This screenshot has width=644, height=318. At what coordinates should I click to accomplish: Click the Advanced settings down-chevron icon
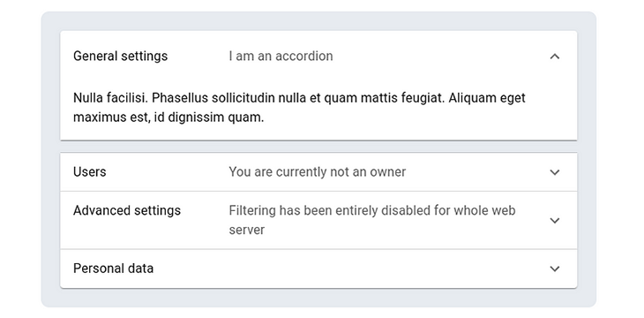click(x=555, y=221)
